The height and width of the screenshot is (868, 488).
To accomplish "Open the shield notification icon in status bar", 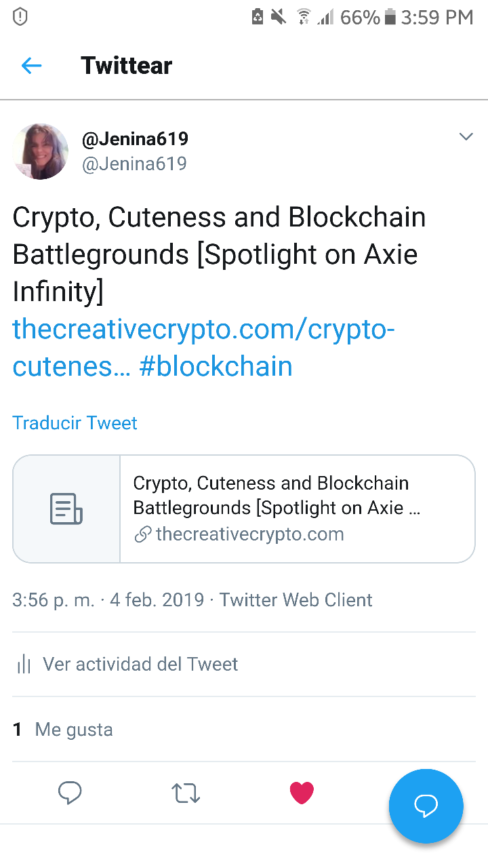I will 20,17.
